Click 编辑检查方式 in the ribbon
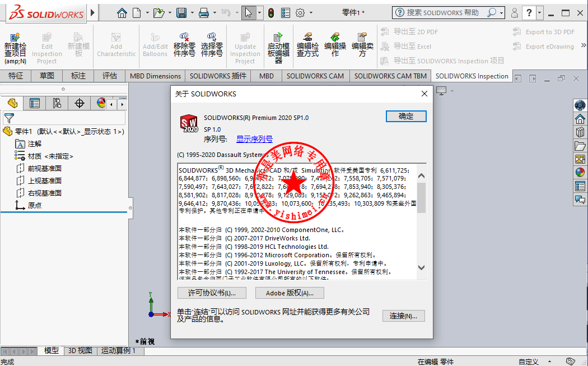 point(307,45)
